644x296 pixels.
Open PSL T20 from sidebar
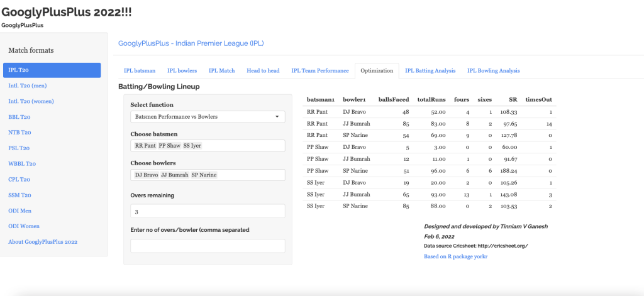click(19, 148)
